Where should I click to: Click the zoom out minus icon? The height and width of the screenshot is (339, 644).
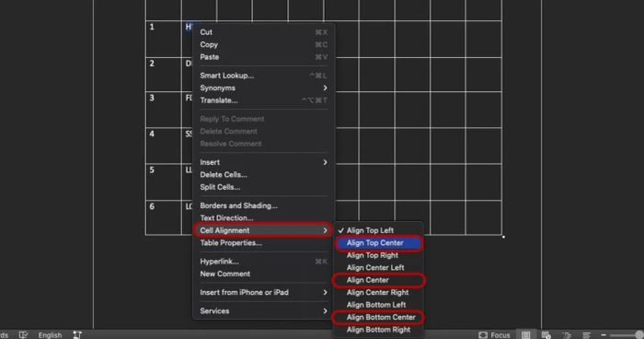[x=604, y=335]
